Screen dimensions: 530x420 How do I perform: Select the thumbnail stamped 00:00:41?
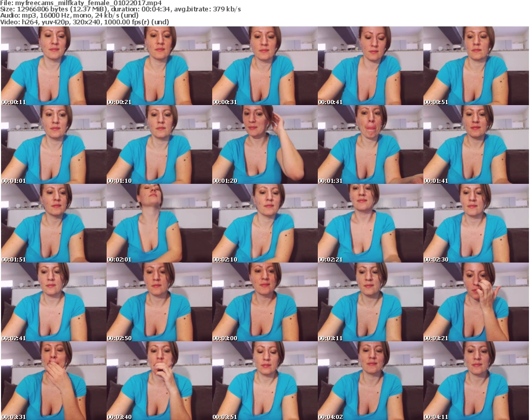tap(370, 66)
